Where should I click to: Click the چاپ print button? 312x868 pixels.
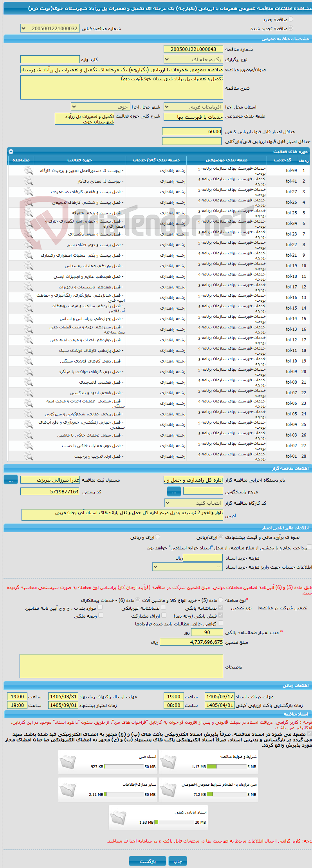click(178, 861)
